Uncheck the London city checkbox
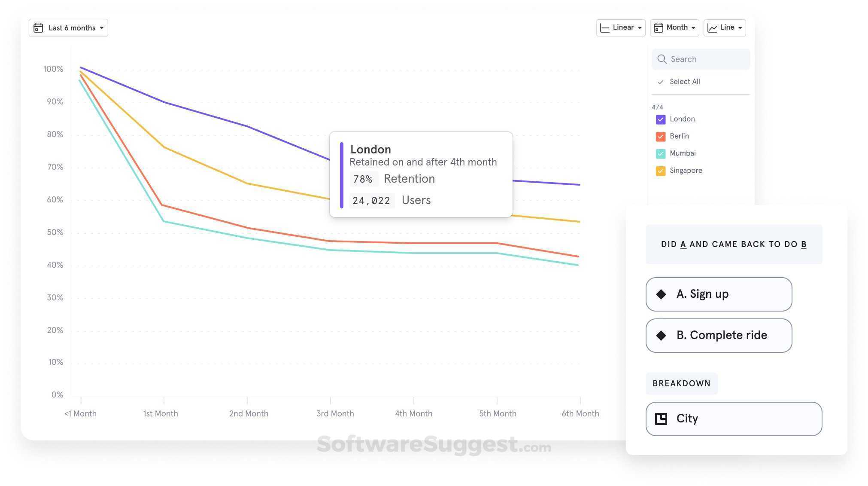 pos(660,119)
